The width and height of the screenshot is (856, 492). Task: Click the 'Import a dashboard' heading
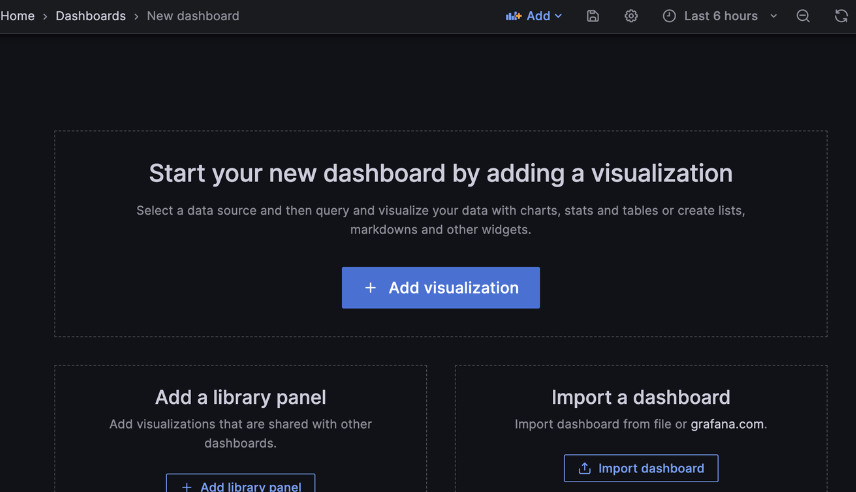click(641, 398)
